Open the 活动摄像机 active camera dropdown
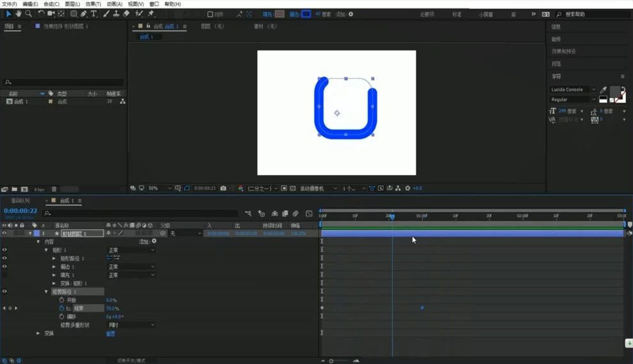 (318, 188)
